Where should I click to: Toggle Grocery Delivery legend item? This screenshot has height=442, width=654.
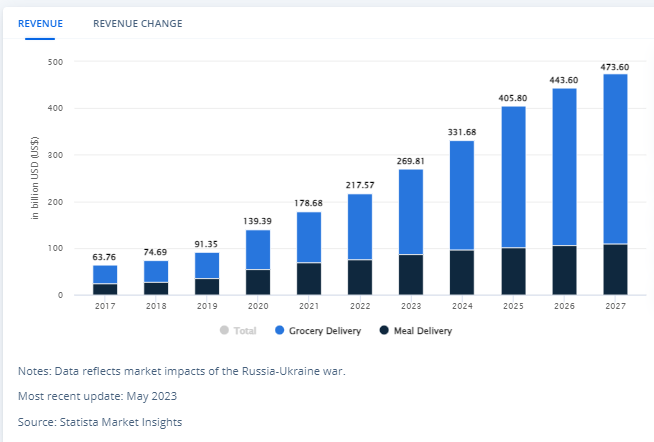(x=318, y=331)
